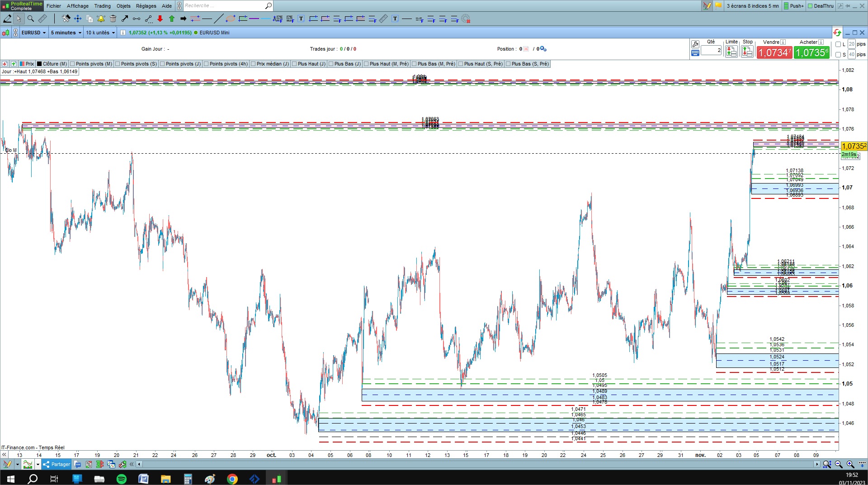Enable Points pivots (J) indicator
This screenshot has width=868, height=485.
(162, 64)
